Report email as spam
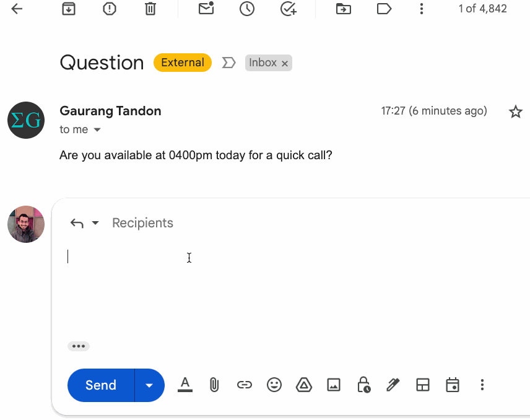530x420 pixels. pos(110,9)
